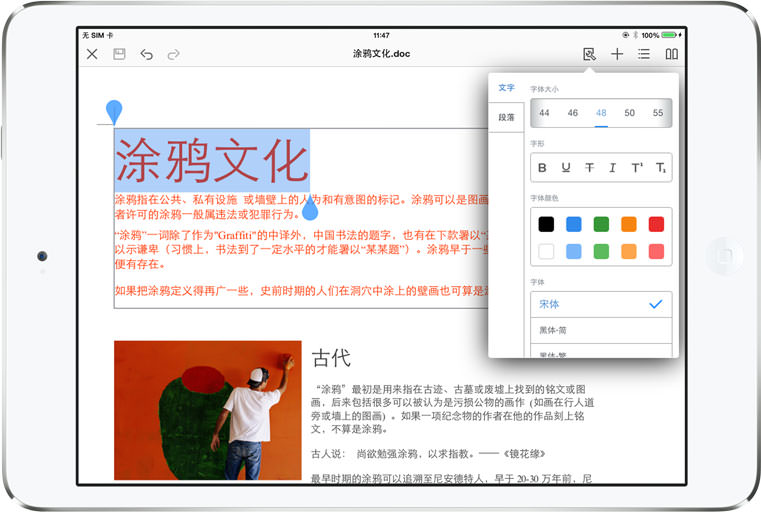The height and width of the screenshot is (512, 761).
Task: Apply superscript to selected text
Action: [636, 168]
